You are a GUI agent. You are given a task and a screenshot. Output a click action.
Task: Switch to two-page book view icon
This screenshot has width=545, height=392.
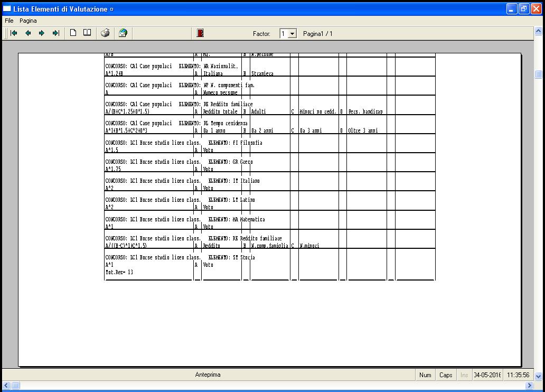(x=87, y=33)
